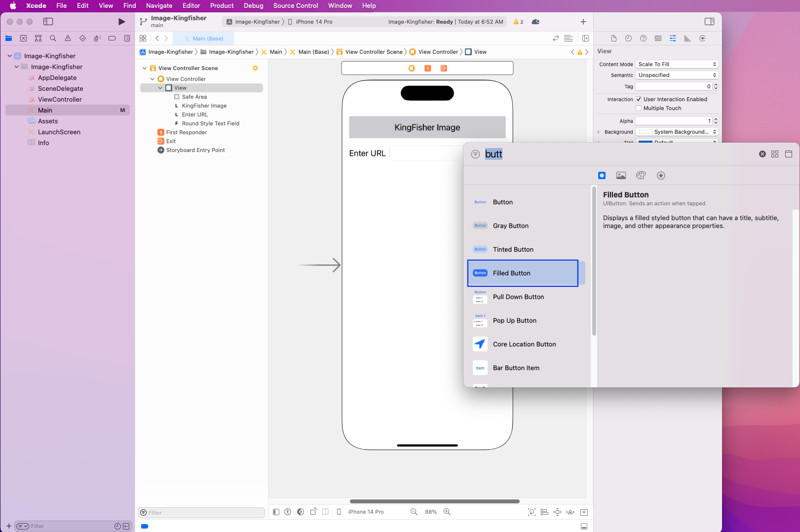Open the Report navigator icon

coord(127,38)
